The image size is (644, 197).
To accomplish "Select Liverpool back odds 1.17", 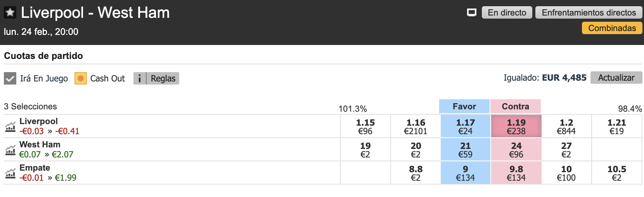I will coord(466,126).
